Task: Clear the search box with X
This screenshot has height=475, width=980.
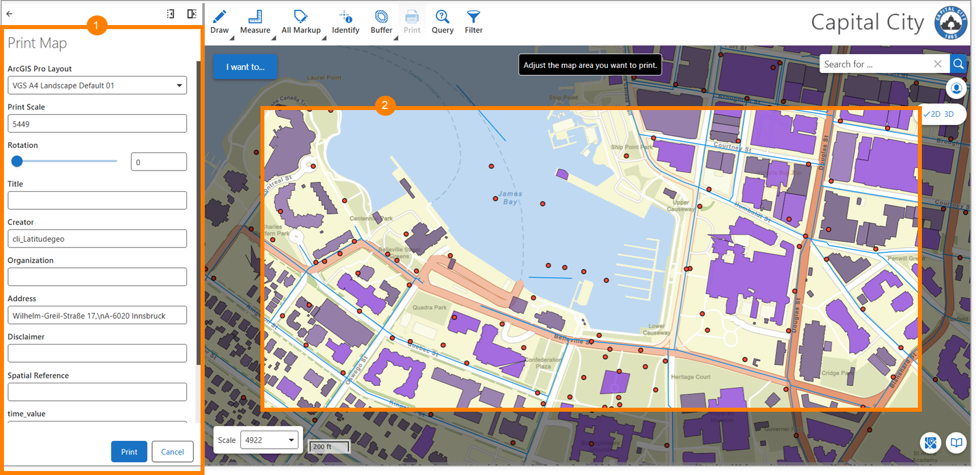Action: (937, 64)
